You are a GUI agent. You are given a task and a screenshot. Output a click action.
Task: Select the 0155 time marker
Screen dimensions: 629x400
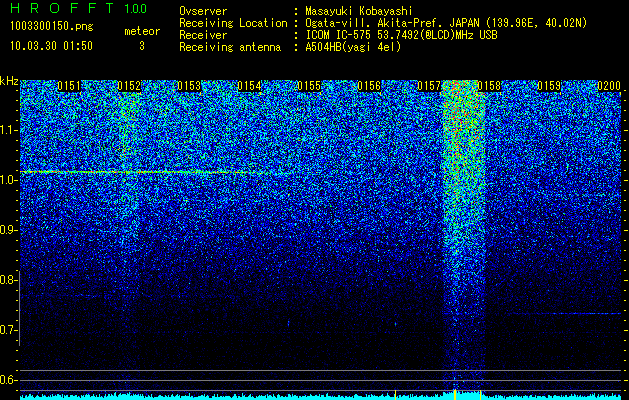[x=309, y=86]
